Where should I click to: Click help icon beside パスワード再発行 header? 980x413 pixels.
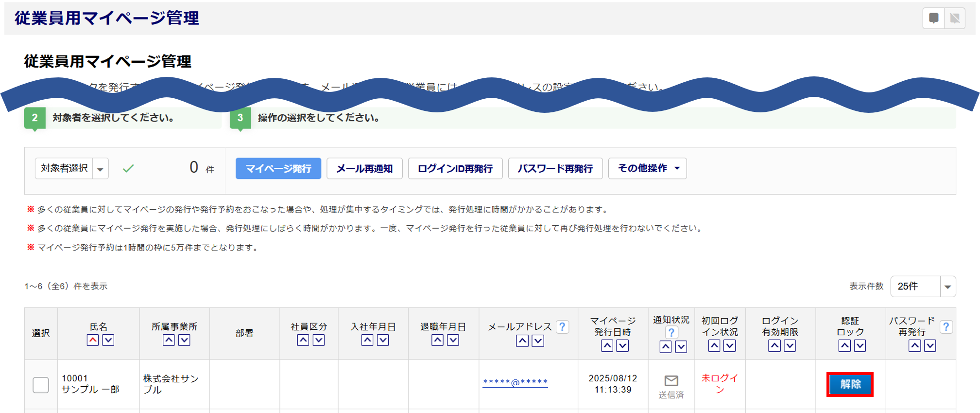click(x=946, y=327)
